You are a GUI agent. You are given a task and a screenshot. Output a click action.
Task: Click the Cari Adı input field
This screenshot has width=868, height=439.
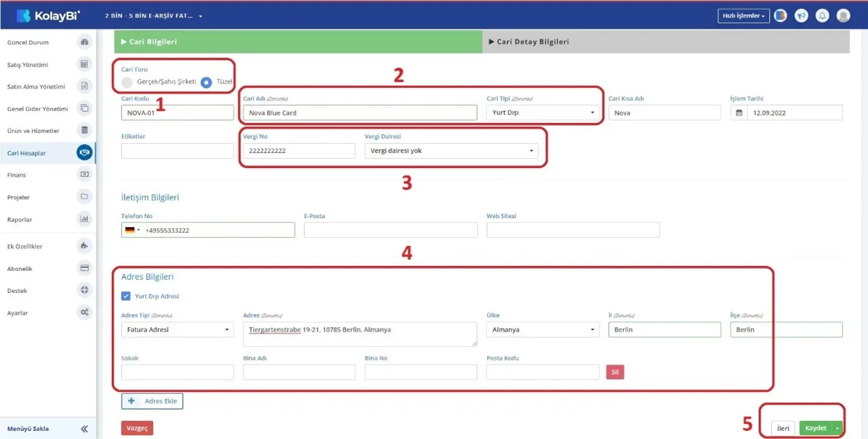tap(360, 113)
